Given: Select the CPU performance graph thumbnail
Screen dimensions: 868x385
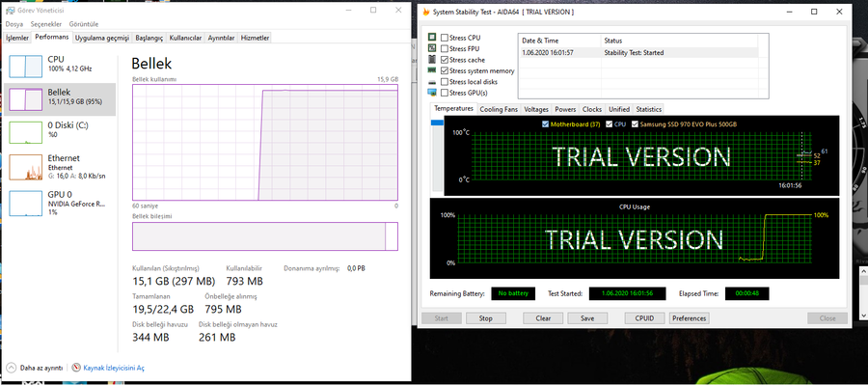Looking at the screenshot, I should tap(25, 66).
